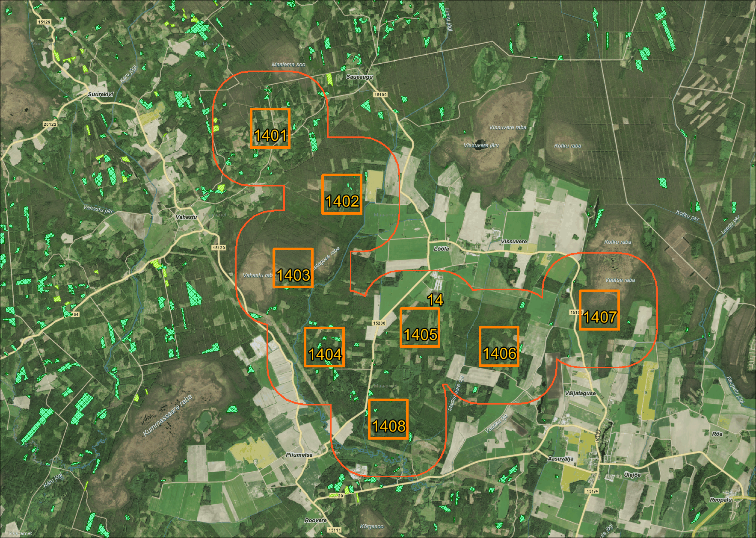The width and height of the screenshot is (756, 538).
Task: Click the road shield 15111 at bottom
Action: pyautogui.click(x=335, y=530)
